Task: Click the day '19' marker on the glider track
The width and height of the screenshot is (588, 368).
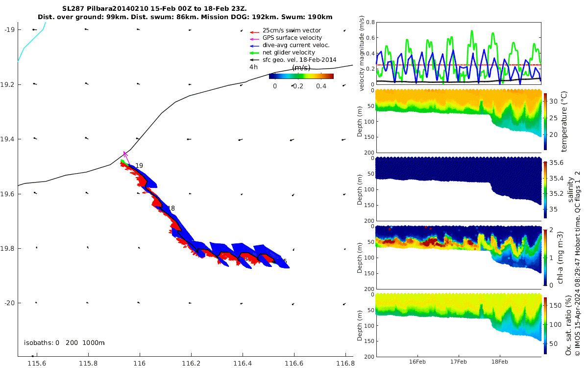Action: [139, 166]
